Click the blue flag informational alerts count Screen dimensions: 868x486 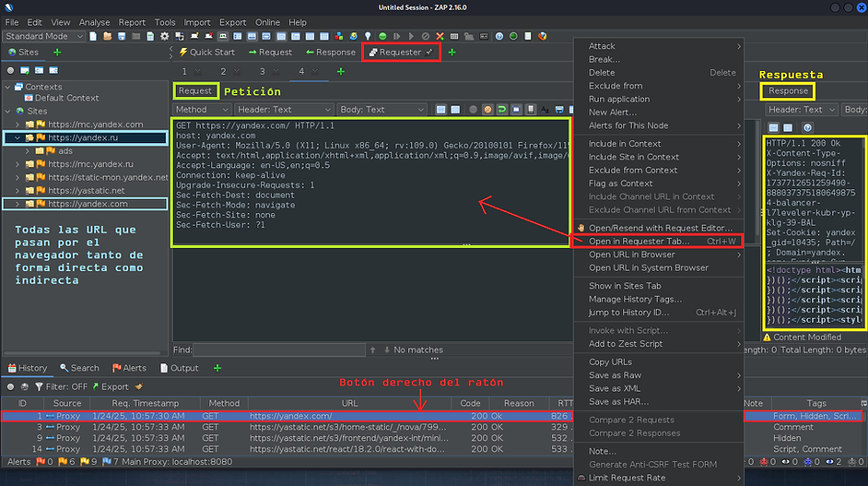click(111, 462)
